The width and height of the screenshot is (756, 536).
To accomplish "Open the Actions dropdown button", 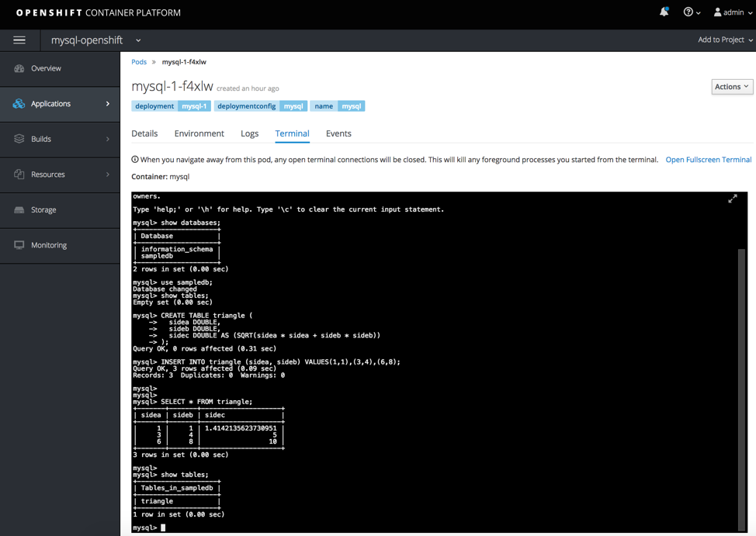I will point(731,87).
